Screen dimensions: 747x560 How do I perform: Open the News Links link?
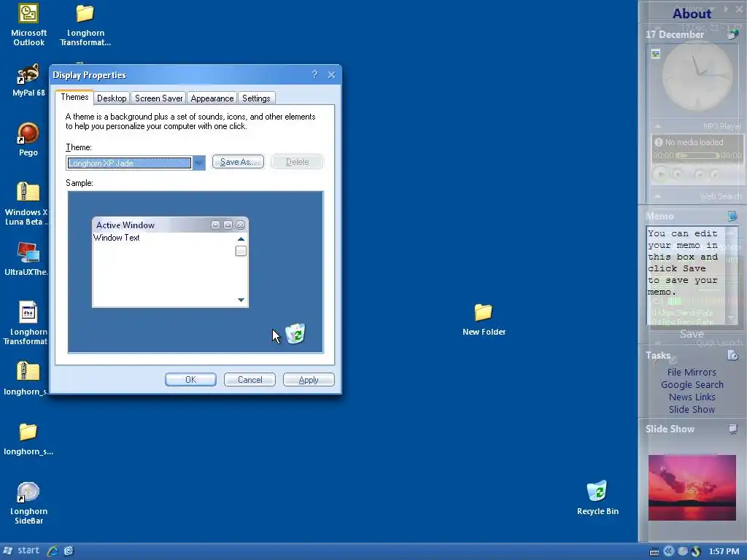tap(692, 397)
